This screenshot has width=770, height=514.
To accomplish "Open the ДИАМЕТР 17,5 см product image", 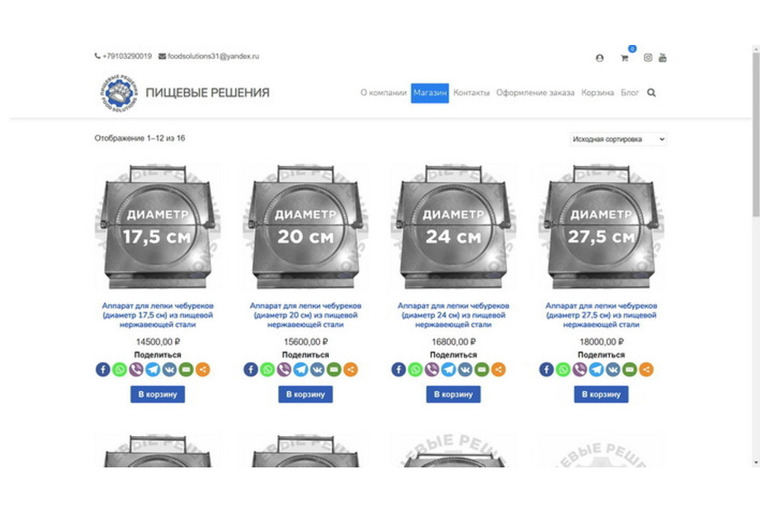I will click(x=158, y=227).
